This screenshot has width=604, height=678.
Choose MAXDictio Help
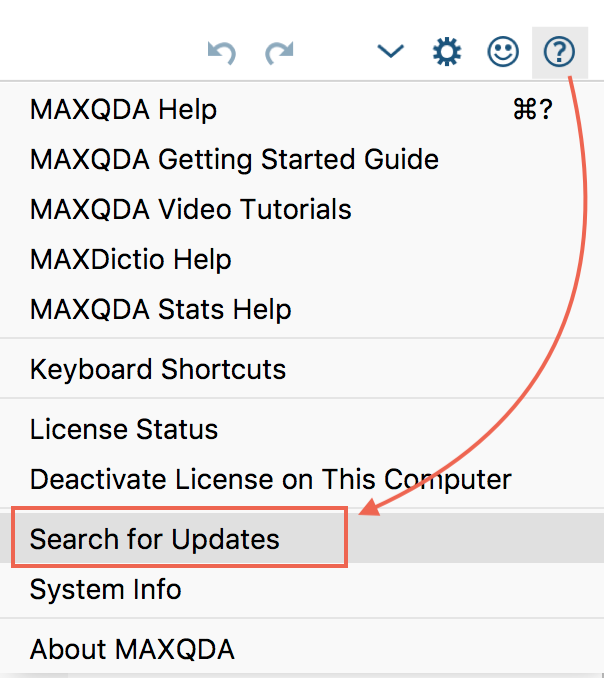click(x=302, y=259)
